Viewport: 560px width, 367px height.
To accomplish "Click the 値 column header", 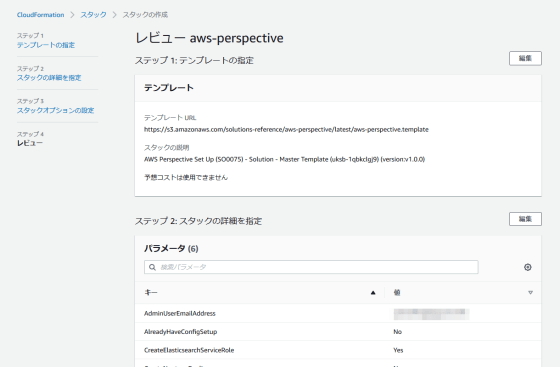I will 397,293.
